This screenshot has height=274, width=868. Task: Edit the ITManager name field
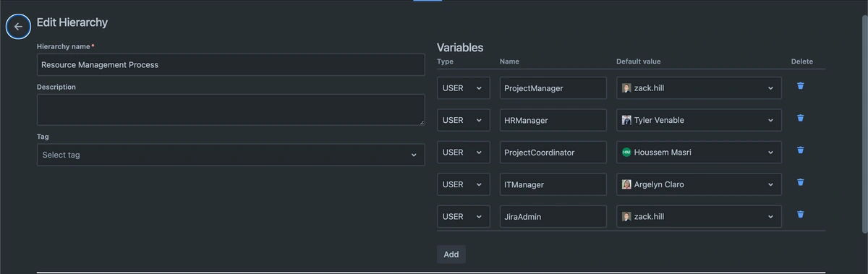point(553,184)
